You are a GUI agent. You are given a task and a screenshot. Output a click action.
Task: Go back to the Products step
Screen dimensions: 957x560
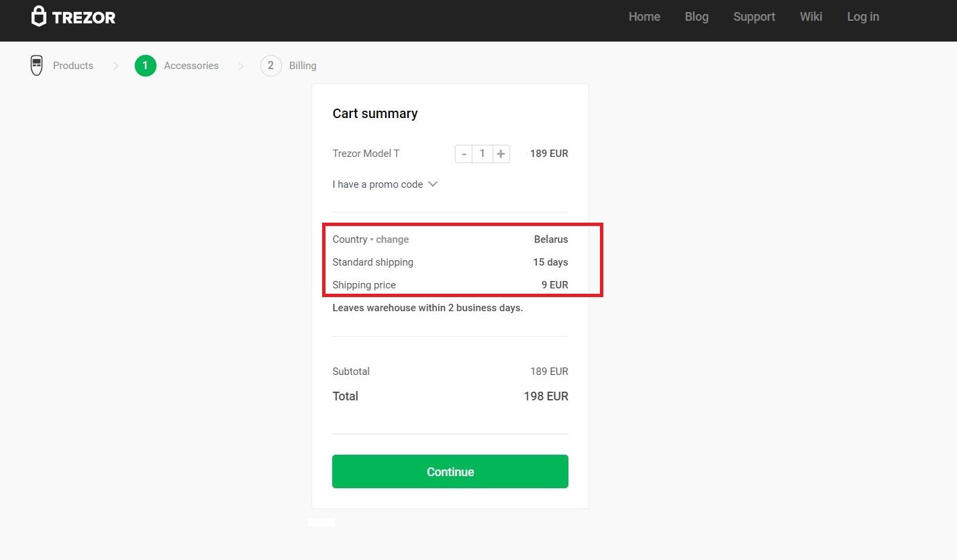click(x=73, y=66)
